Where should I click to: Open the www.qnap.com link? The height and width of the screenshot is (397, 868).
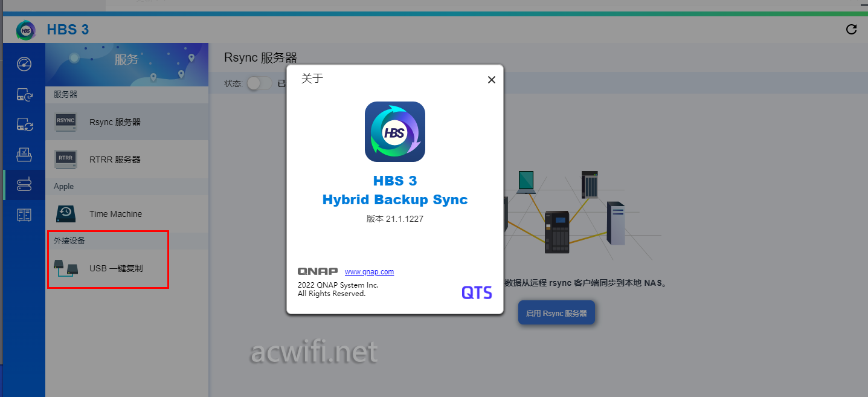(x=369, y=272)
